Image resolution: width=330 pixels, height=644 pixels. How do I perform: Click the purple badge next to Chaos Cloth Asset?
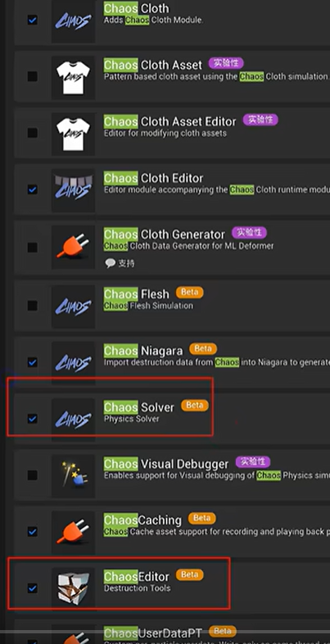coord(226,63)
